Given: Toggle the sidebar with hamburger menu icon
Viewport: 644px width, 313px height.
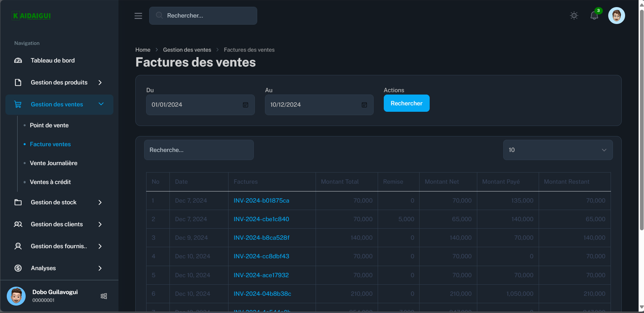Looking at the screenshot, I should (138, 16).
